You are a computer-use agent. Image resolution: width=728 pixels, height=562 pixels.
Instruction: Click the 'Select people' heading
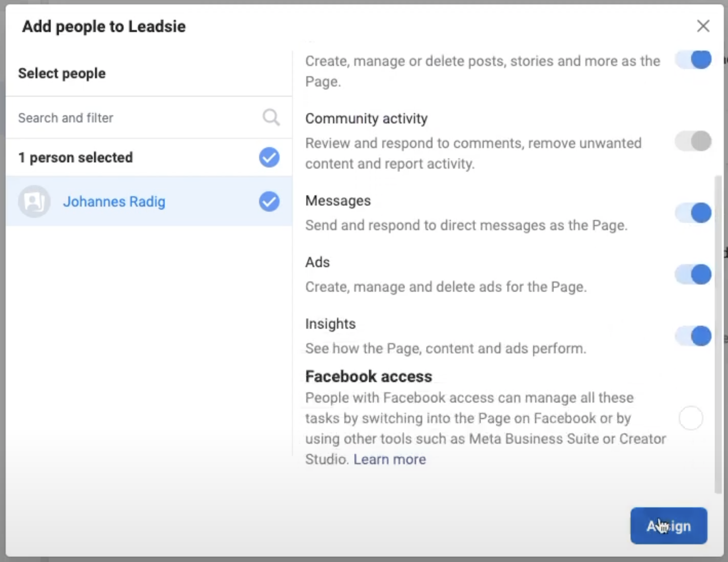[62, 73]
